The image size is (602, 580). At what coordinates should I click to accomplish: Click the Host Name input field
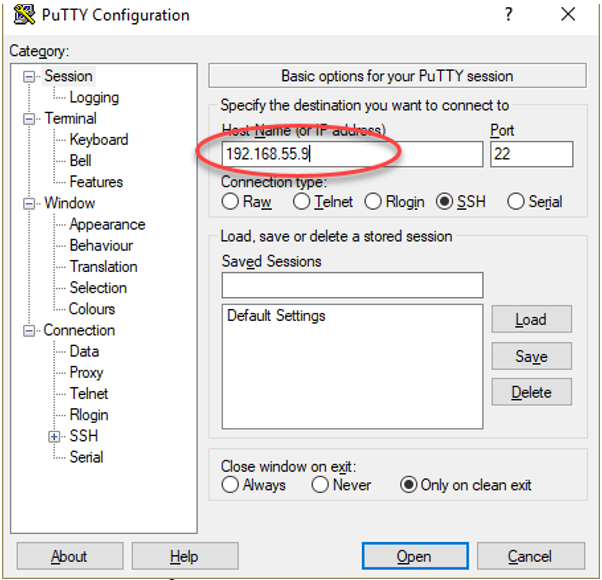(x=350, y=154)
